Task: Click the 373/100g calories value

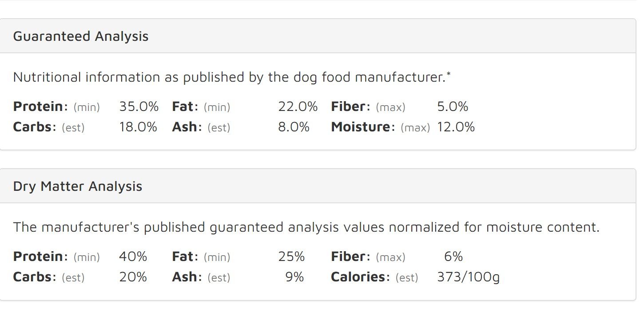Action: [x=468, y=277]
